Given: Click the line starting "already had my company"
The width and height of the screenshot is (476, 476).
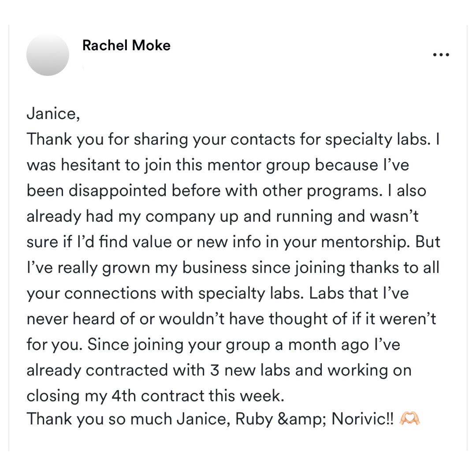Looking at the screenshot, I should coord(223,216).
